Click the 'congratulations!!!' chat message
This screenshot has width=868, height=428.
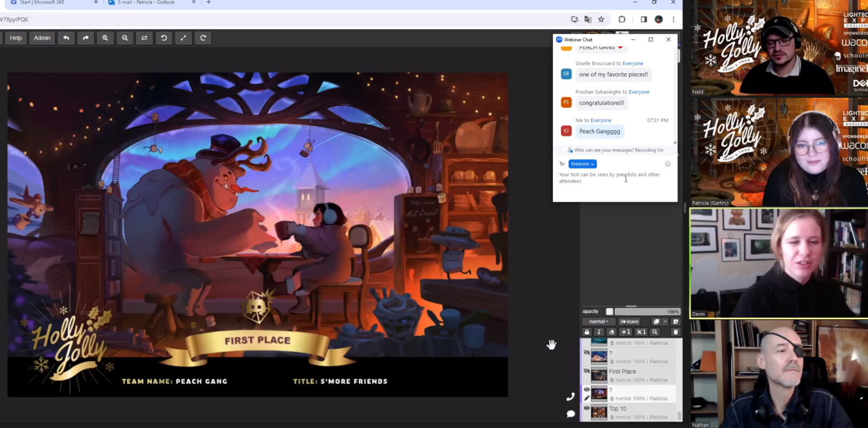point(602,103)
